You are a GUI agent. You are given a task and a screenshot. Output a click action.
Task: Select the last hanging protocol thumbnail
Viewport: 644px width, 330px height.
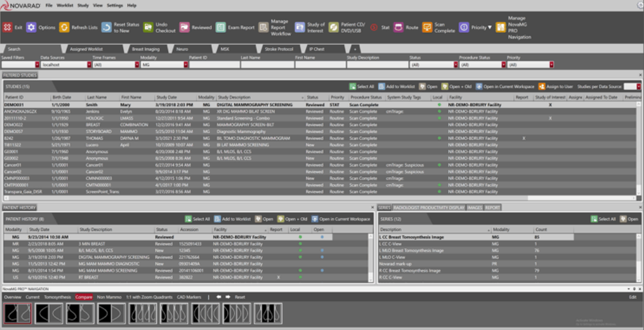coord(268,313)
